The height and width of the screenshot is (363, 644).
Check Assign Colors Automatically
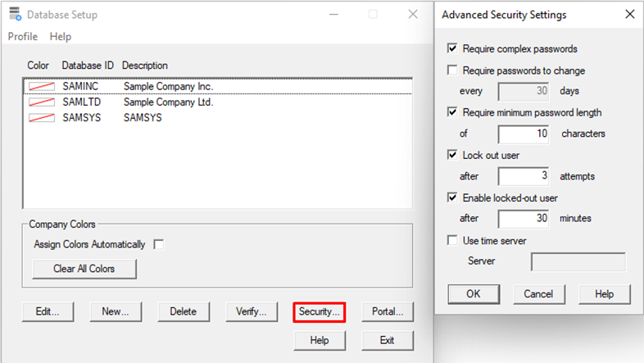coord(159,244)
